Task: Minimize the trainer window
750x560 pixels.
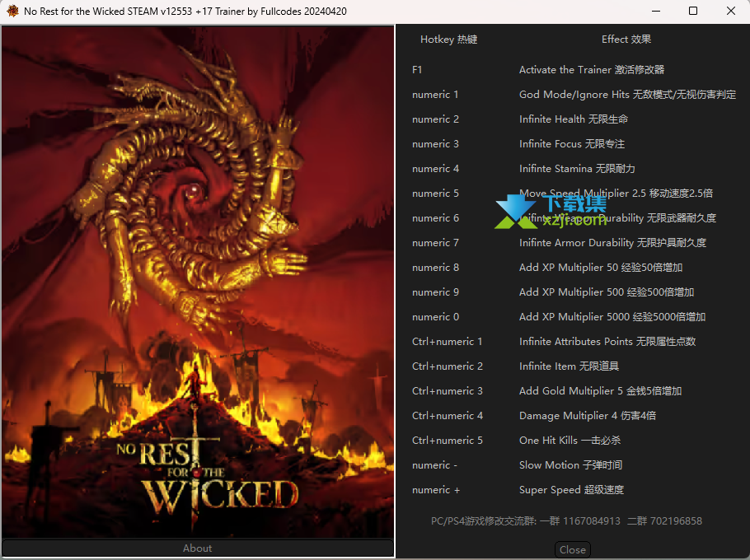Action: [656, 11]
